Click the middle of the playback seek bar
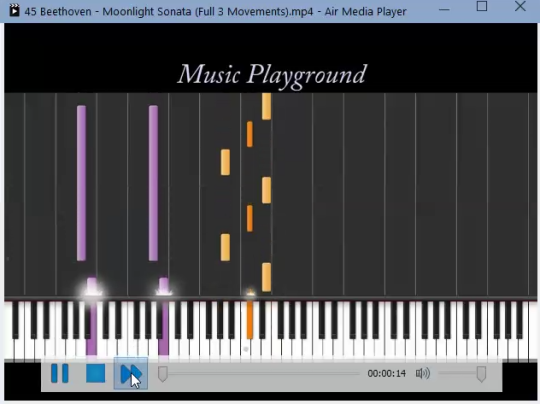Screen dimensions: 540x404 tap(259, 373)
